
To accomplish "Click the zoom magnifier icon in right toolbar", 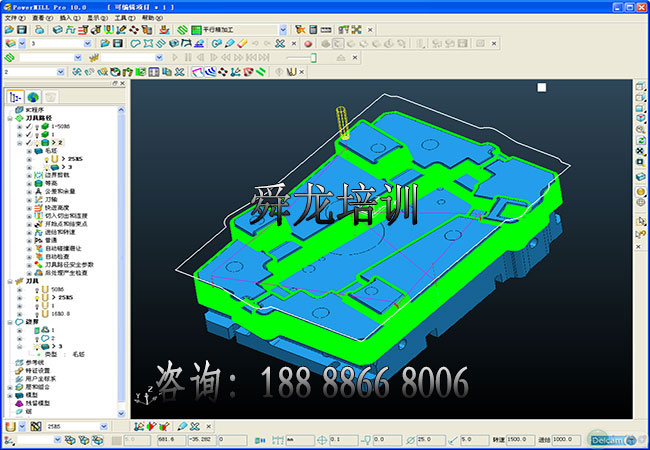I will click(x=640, y=130).
